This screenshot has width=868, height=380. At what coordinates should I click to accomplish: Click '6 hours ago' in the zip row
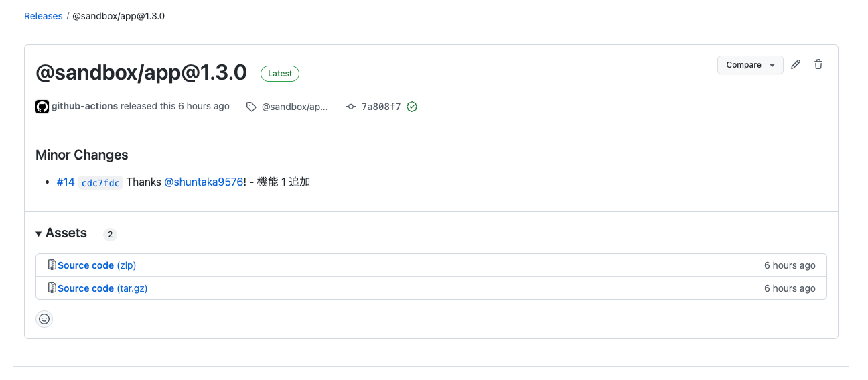pos(790,265)
